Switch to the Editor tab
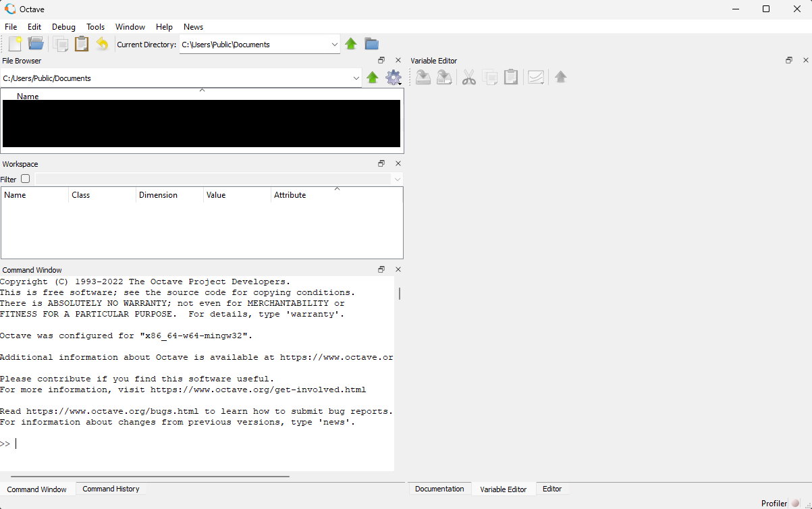The width and height of the screenshot is (812, 509). click(x=552, y=489)
